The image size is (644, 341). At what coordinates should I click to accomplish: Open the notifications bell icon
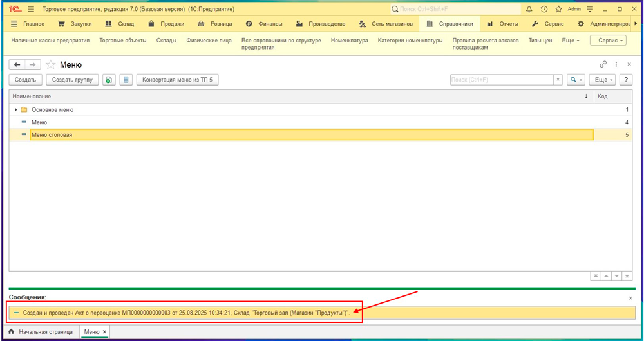pos(529,9)
